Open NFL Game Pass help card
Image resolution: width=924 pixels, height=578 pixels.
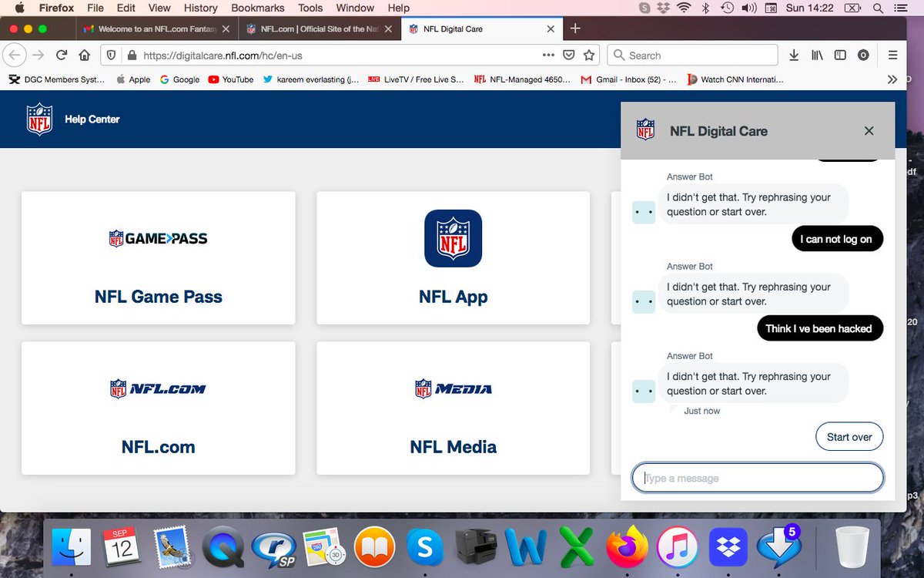(159, 258)
